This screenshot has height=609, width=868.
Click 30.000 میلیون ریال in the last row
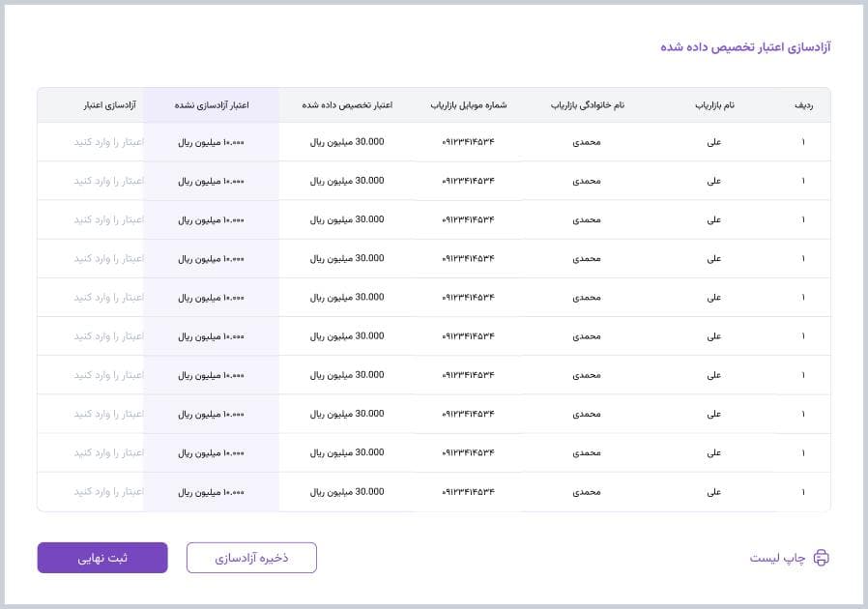pos(347,492)
